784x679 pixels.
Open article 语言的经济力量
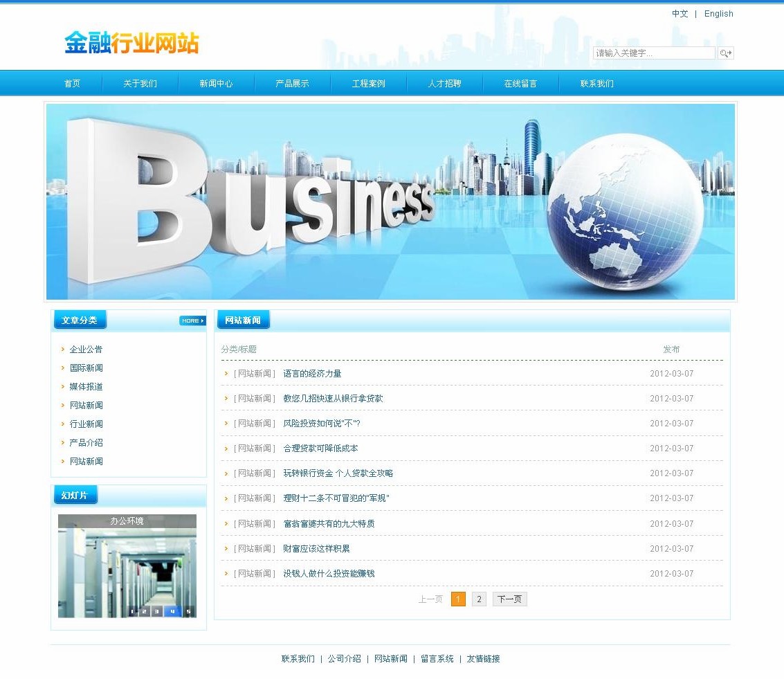click(312, 374)
